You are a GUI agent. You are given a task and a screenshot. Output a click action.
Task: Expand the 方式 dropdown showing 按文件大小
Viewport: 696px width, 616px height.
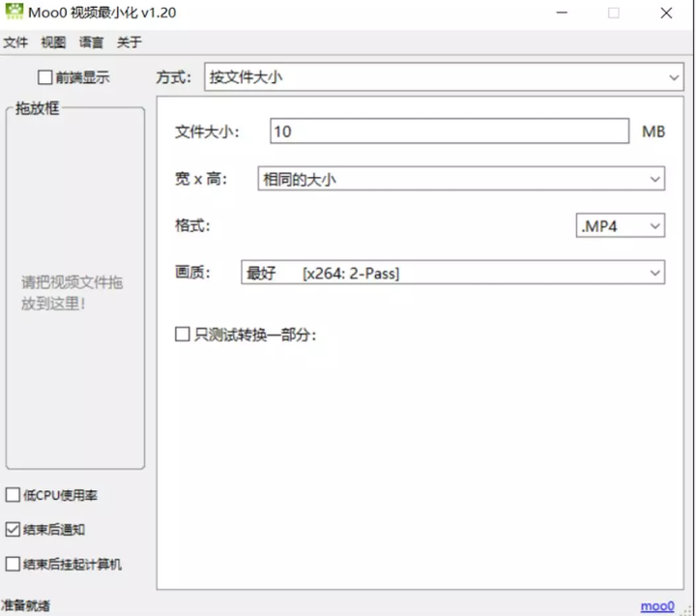click(x=444, y=77)
